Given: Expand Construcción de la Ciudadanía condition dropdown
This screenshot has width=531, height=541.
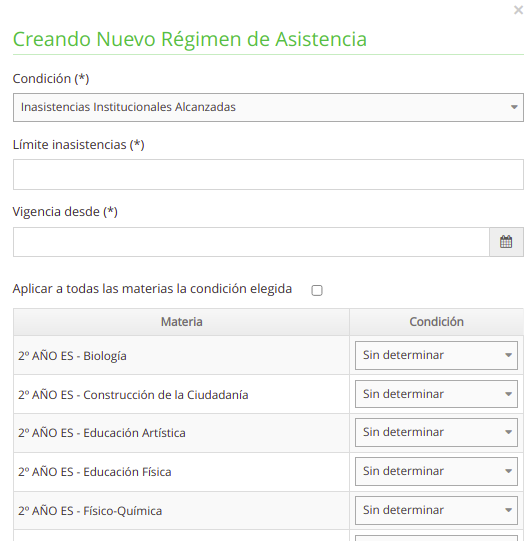Looking at the screenshot, I should (x=436, y=394).
